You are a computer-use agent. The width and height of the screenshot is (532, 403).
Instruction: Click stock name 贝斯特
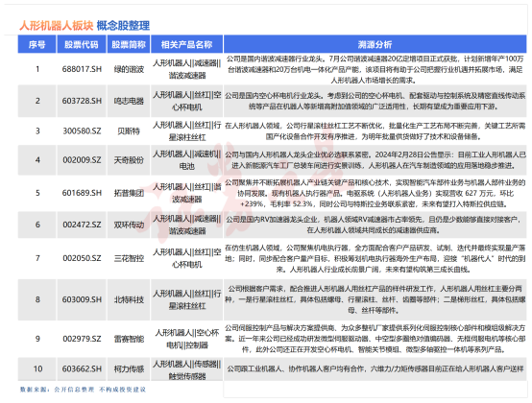(x=129, y=130)
